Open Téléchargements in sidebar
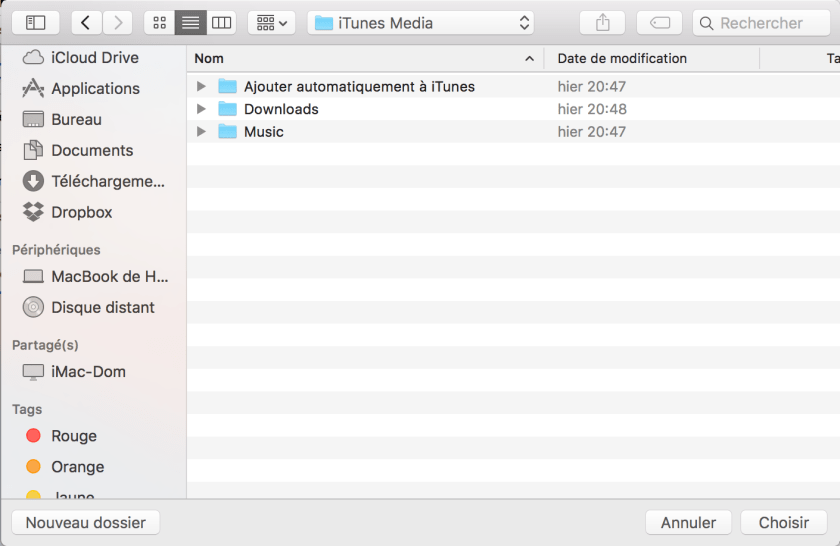This screenshot has width=840, height=546. (x=107, y=181)
